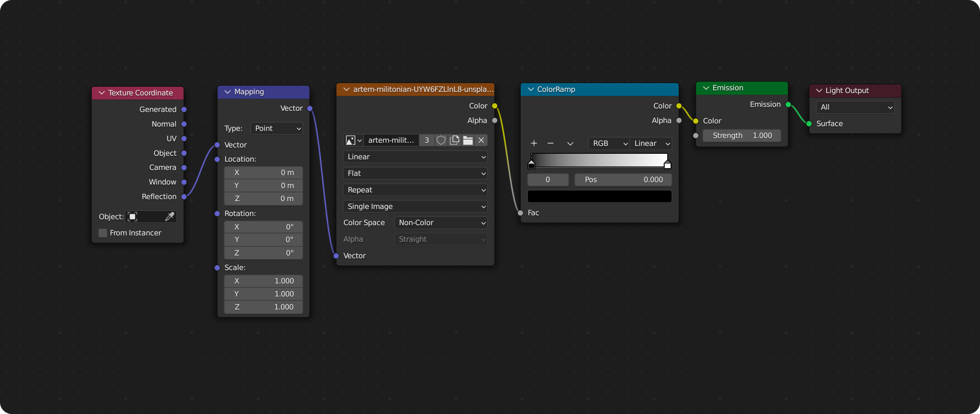Enable the From Instancer checkbox
The height and width of the screenshot is (414, 980).
tap(102, 233)
